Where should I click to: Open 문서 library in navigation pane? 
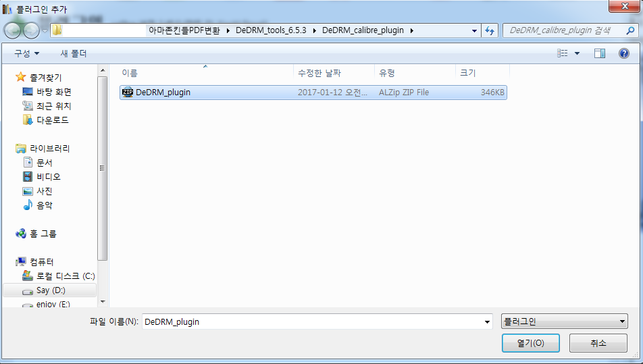point(45,163)
